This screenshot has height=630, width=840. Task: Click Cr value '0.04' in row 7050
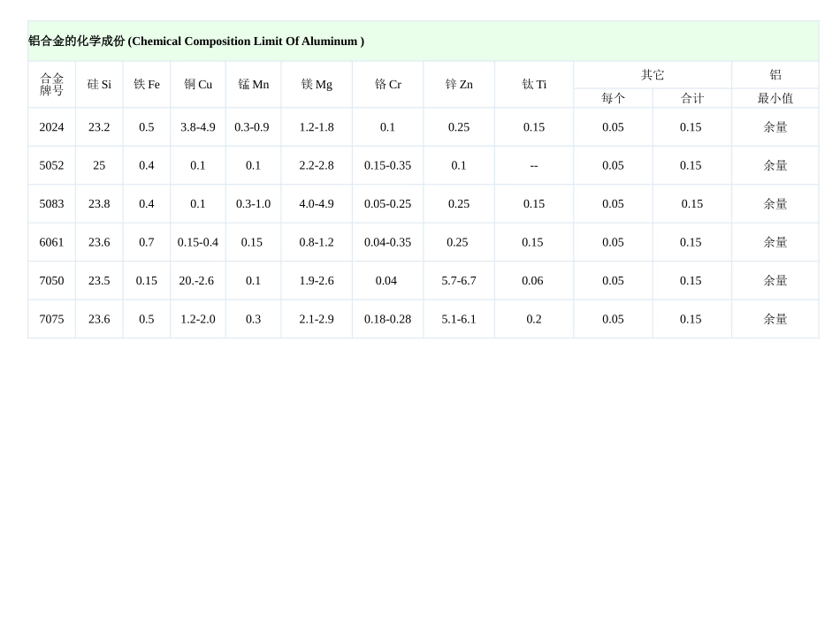[x=386, y=281]
